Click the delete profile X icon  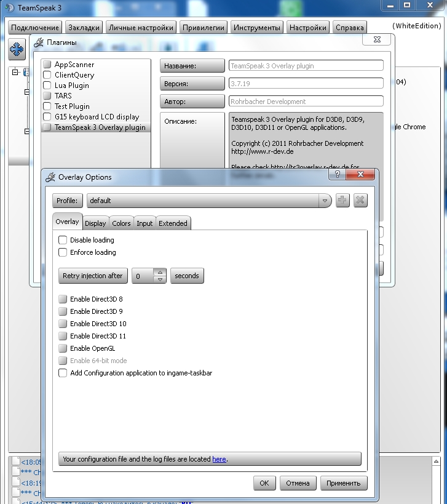[360, 200]
